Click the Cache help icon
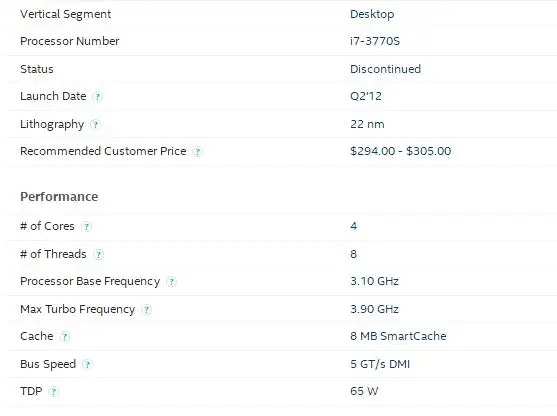557x416 pixels. point(65,336)
